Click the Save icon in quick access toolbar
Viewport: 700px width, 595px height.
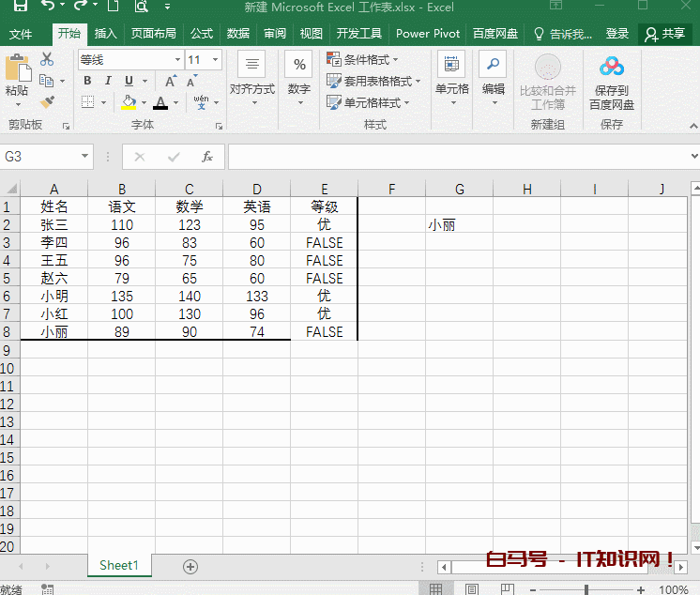(x=20, y=8)
